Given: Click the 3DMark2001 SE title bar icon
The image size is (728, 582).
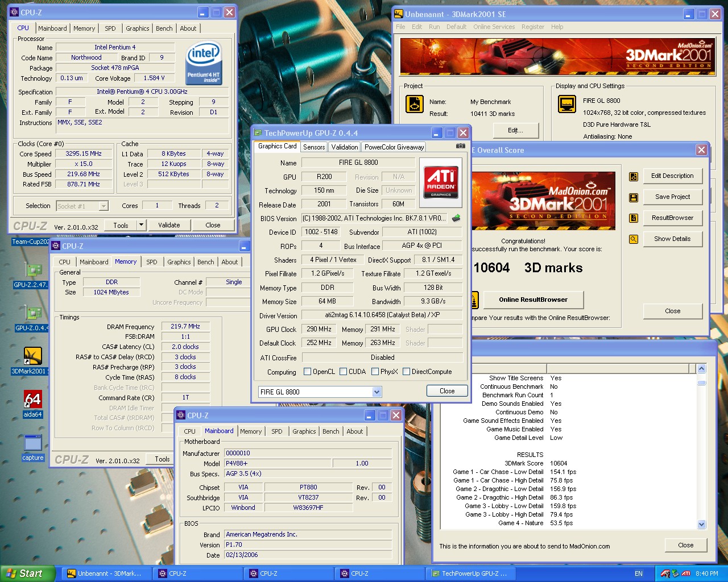Looking at the screenshot, I should [398, 14].
